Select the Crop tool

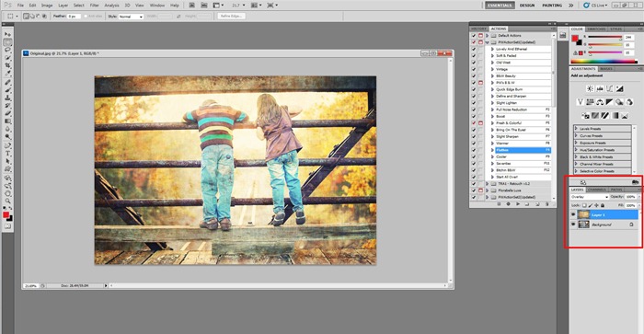[7, 65]
